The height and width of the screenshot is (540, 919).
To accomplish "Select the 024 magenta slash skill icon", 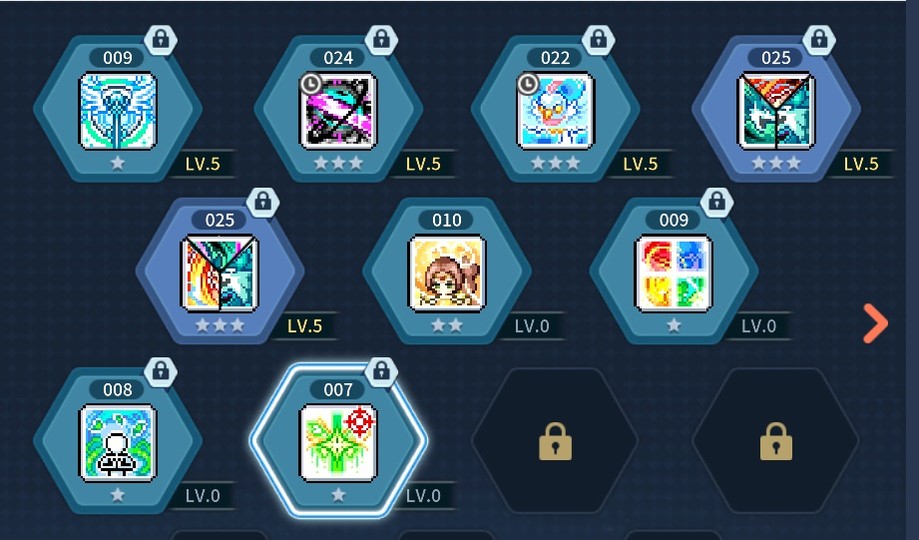I will coord(338,111).
